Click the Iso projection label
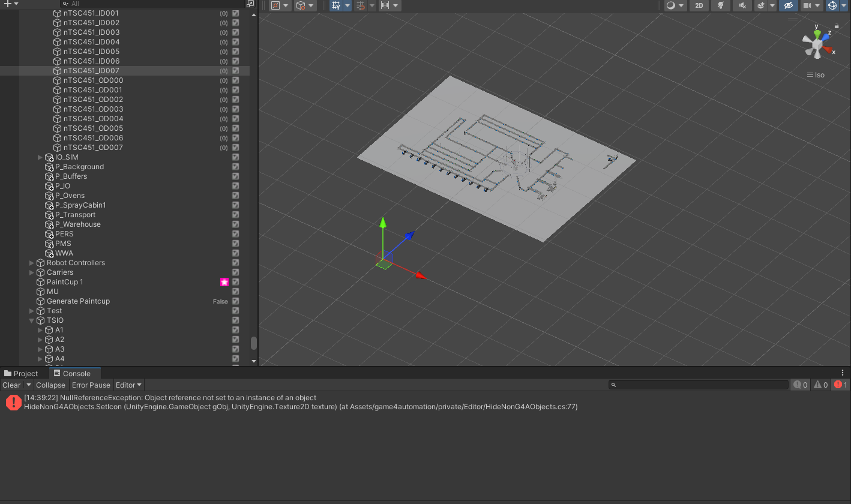Screen dimensions: 851x504 coord(819,75)
